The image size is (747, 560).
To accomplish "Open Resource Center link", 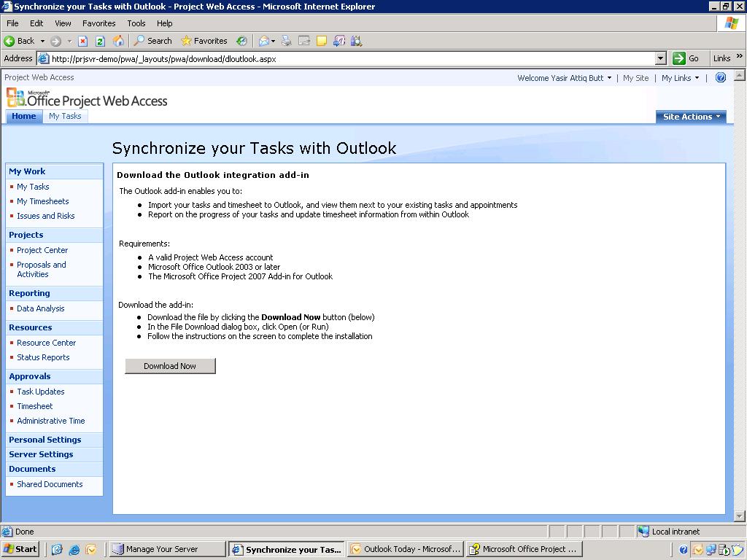I will 46,343.
